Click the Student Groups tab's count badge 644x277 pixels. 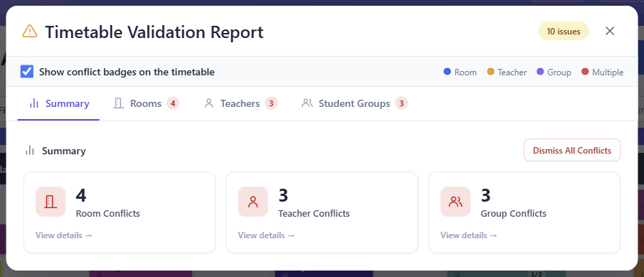point(401,103)
